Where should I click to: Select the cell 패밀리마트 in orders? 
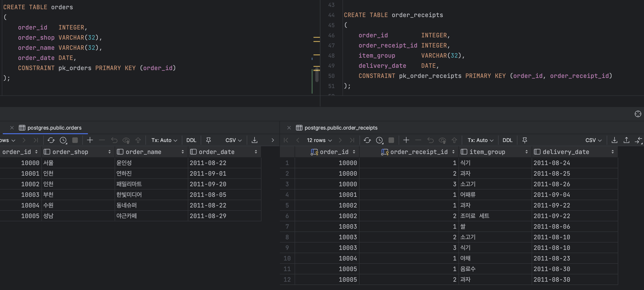151,184
